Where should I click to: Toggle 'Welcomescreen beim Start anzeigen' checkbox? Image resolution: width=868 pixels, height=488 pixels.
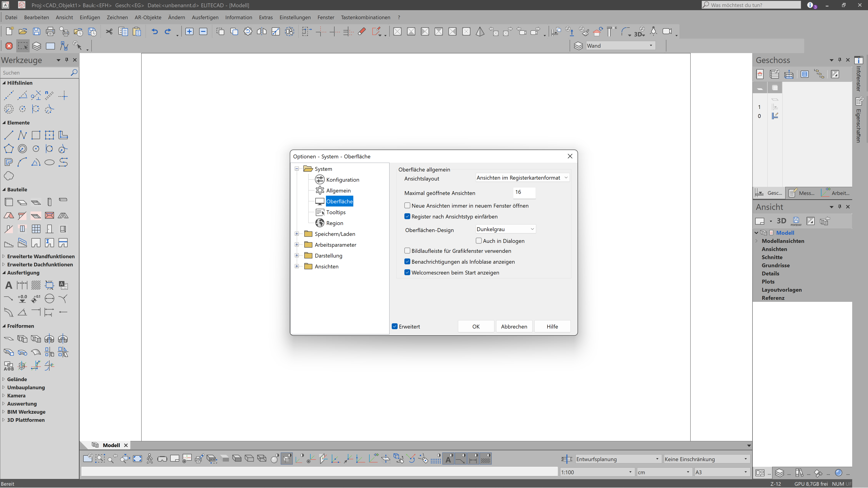[407, 272]
